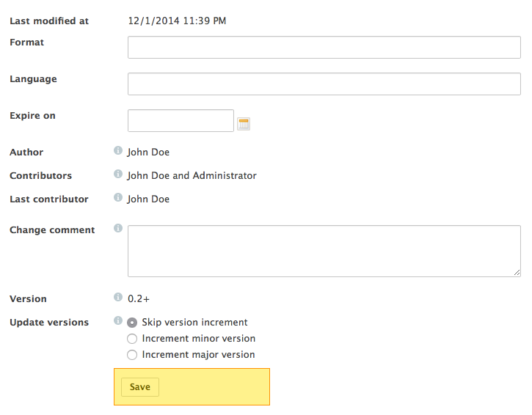Select Skip version increment option
Viewport: 532px width, 415px height.
tap(132, 323)
